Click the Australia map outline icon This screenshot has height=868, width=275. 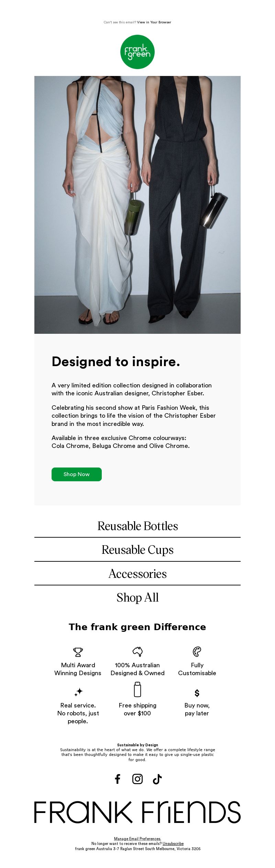pyautogui.click(x=137, y=651)
